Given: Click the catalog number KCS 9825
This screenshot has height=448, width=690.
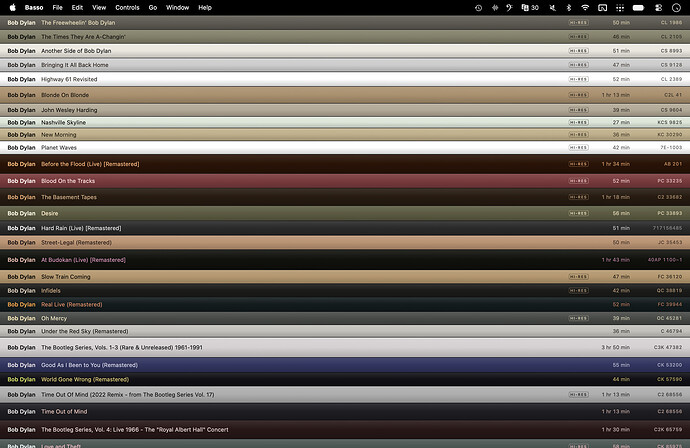Looking at the screenshot, I should tap(670, 122).
